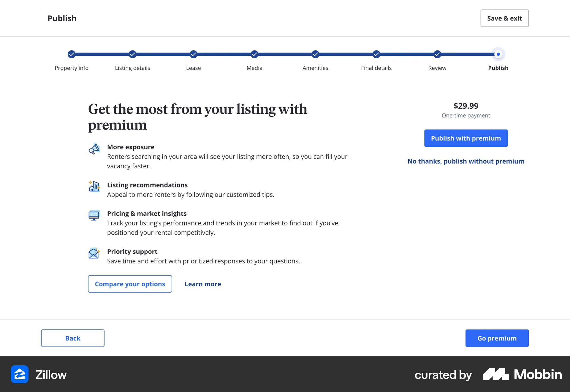Click the Amenities completed checkmark
This screenshot has height=392, width=570.
tap(315, 54)
